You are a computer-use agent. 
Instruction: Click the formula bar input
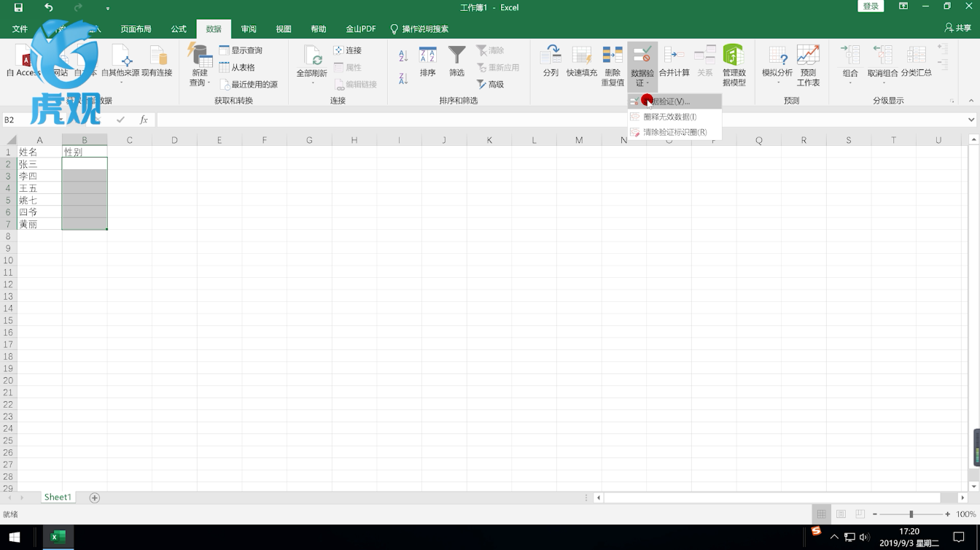coord(561,120)
